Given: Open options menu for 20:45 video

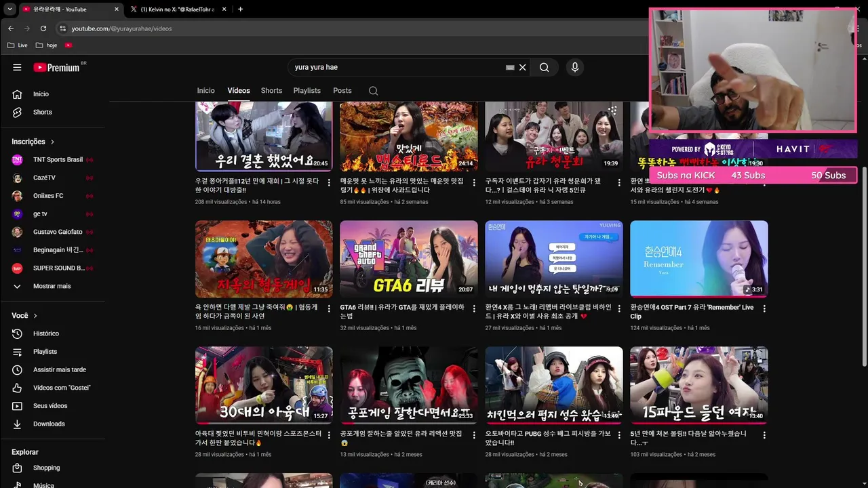Looking at the screenshot, I should point(329,183).
